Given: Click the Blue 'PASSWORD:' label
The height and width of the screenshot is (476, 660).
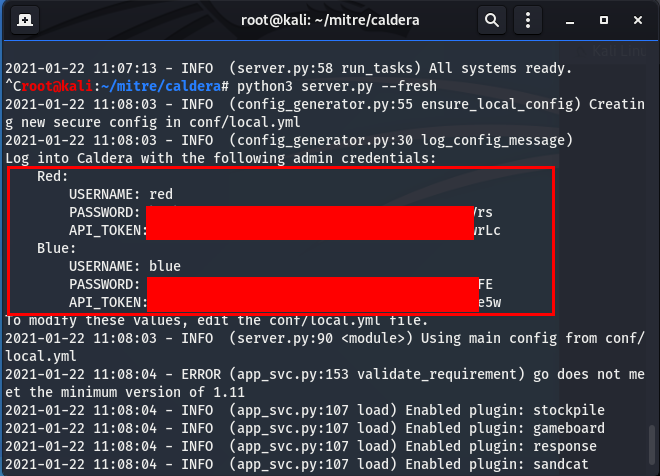Looking at the screenshot, I should 104,285.
